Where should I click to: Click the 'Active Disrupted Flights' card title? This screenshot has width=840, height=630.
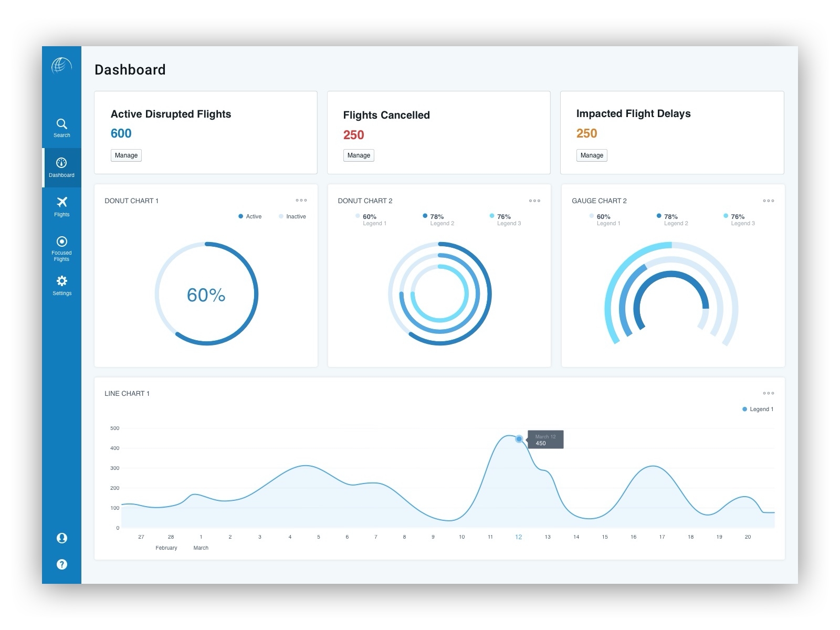[171, 114]
